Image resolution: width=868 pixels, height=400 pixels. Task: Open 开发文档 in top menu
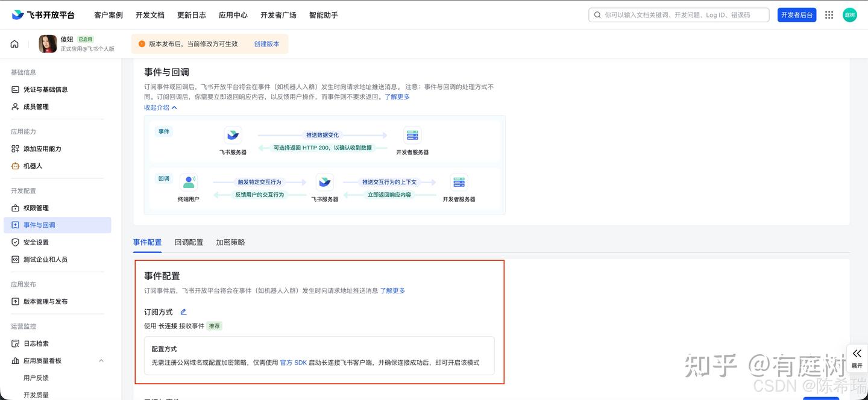click(x=149, y=15)
